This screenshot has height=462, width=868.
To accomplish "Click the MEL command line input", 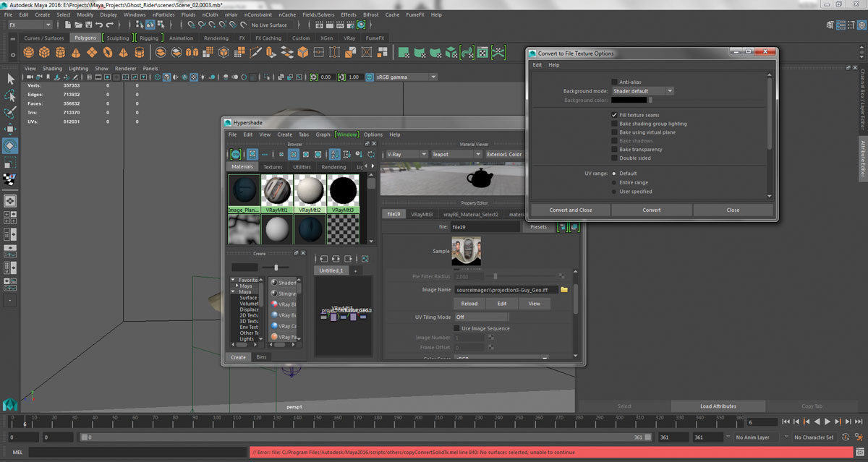I will click(137, 453).
